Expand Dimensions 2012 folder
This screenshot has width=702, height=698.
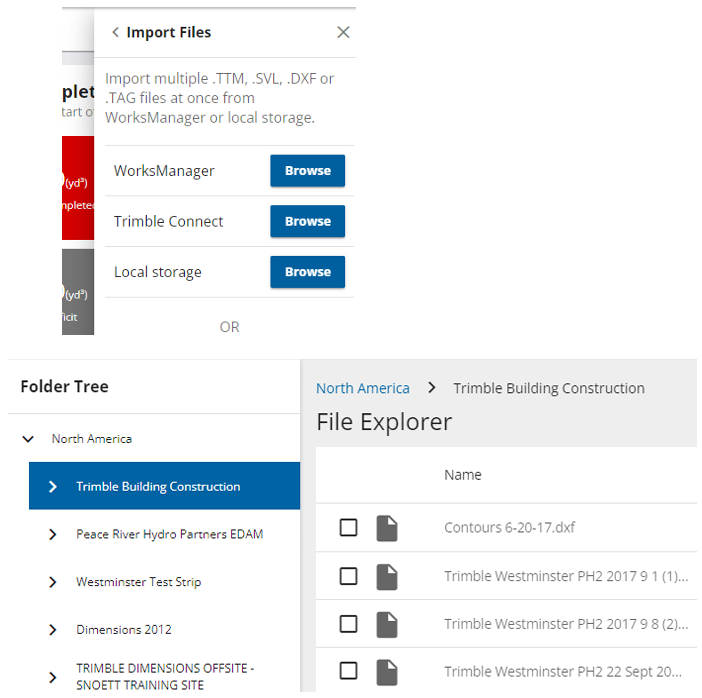coord(52,630)
